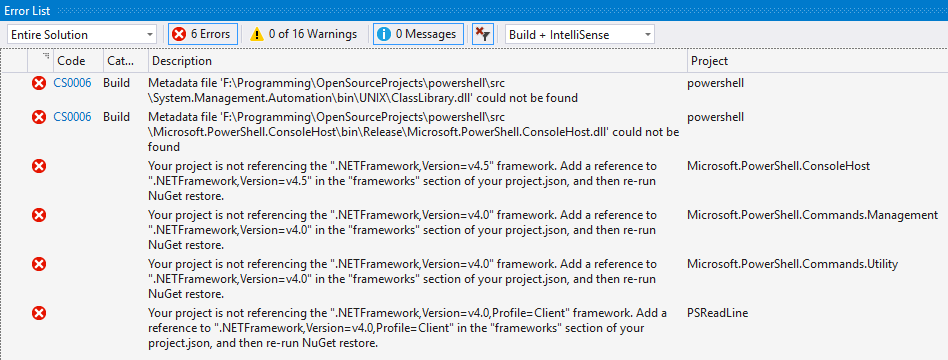Click error icon for PSReadLine project row

(39, 313)
